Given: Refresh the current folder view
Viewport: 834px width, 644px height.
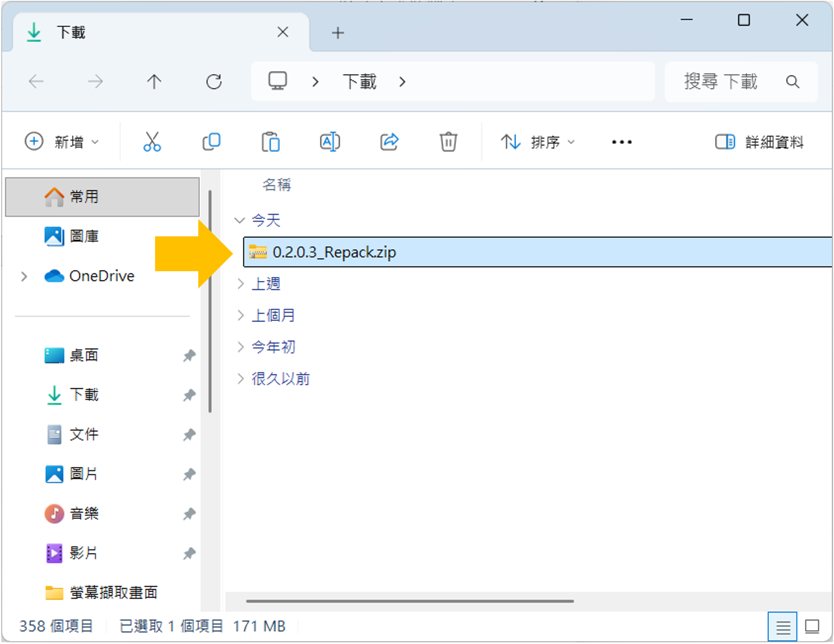Looking at the screenshot, I should pyautogui.click(x=214, y=82).
